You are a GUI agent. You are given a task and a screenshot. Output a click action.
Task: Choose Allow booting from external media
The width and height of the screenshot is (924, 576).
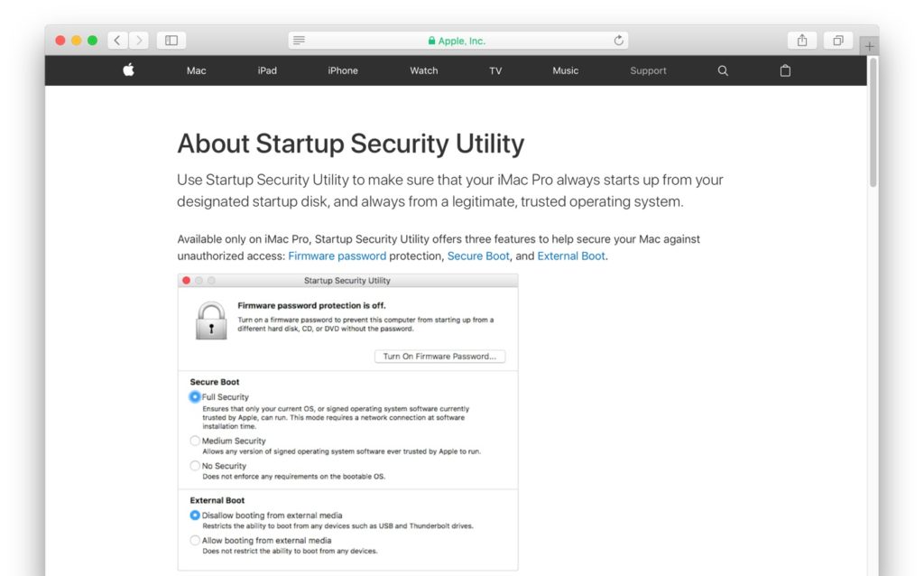195,540
